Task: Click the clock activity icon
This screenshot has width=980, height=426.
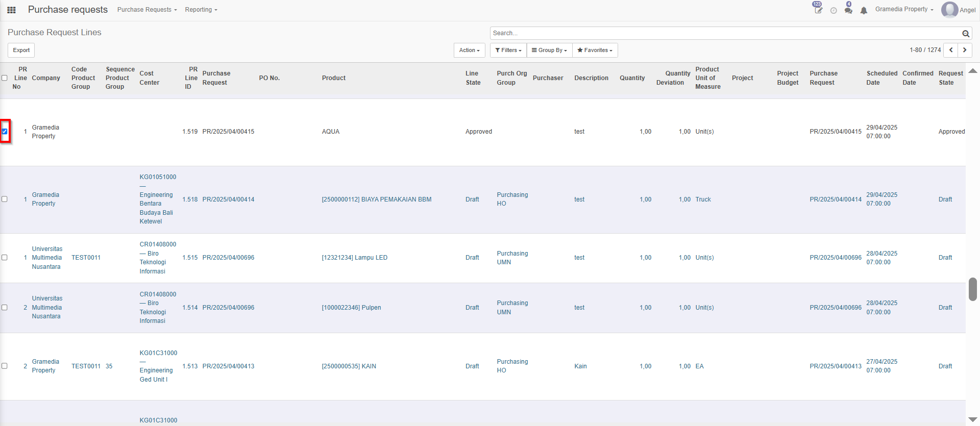Action: (x=834, y=10)
